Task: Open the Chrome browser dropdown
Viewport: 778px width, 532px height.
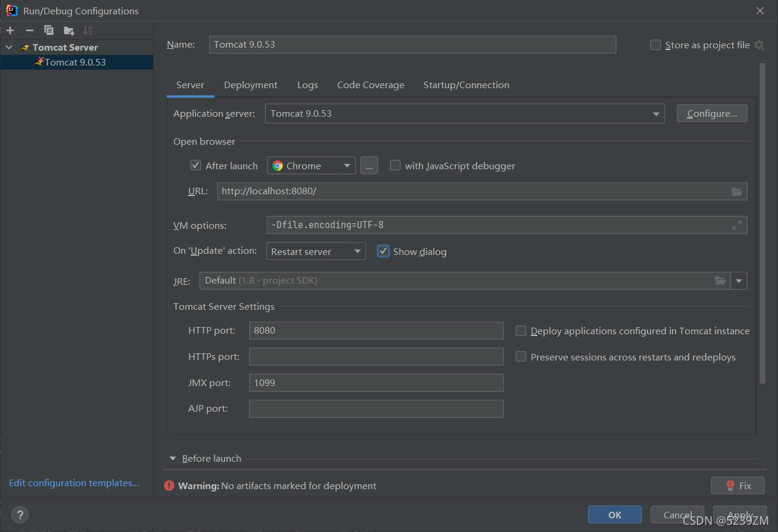Action: pos(312,166)
